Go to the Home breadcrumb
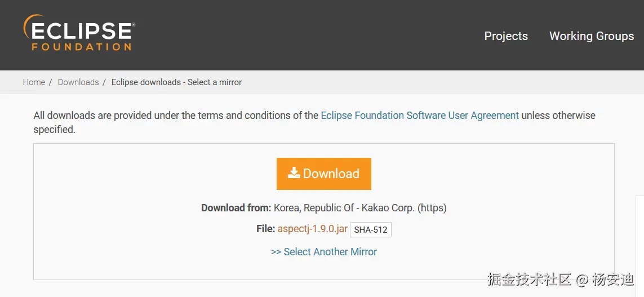 tap(34, 82)
